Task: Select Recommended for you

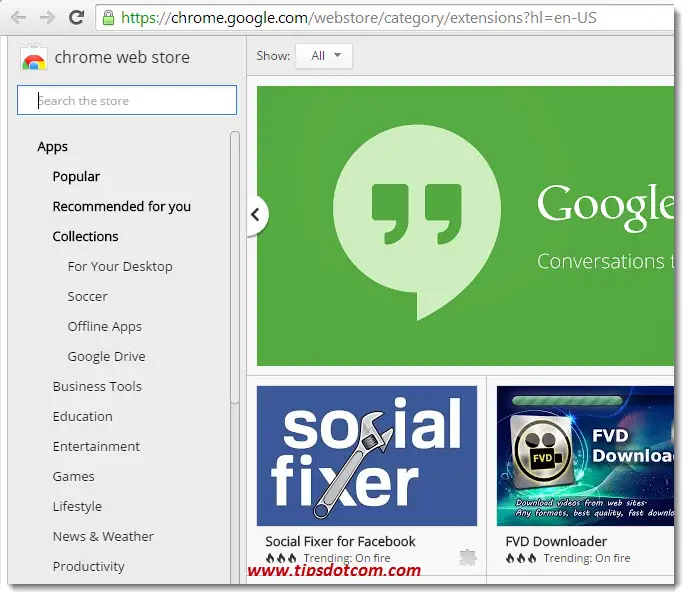Action: (x=122, y=207)
